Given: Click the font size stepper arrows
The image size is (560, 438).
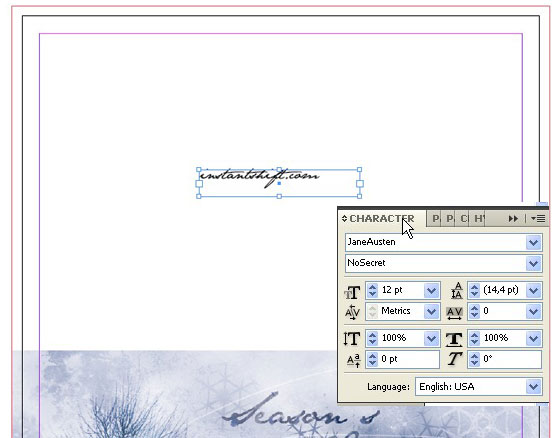Looking at the screenshot, I should pos(372,290).
